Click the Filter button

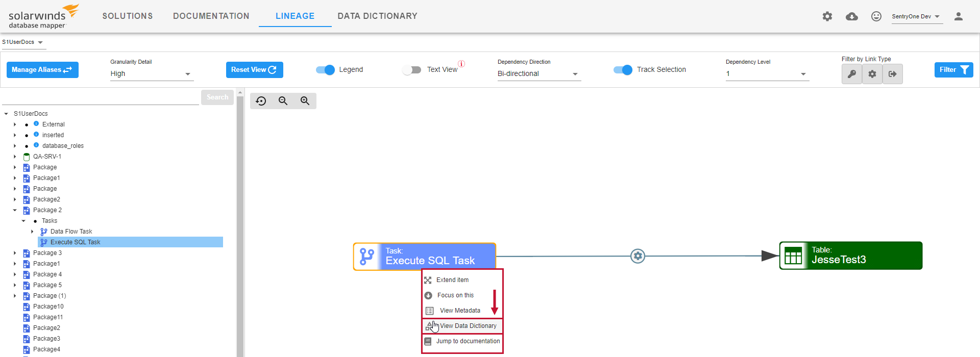tap(953, 70)
